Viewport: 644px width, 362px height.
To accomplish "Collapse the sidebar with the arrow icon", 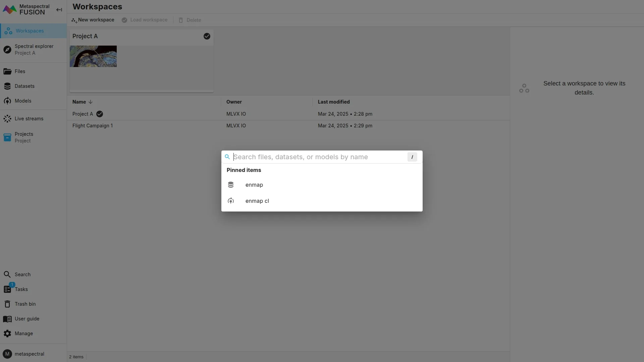I will (x=59, y=10).
